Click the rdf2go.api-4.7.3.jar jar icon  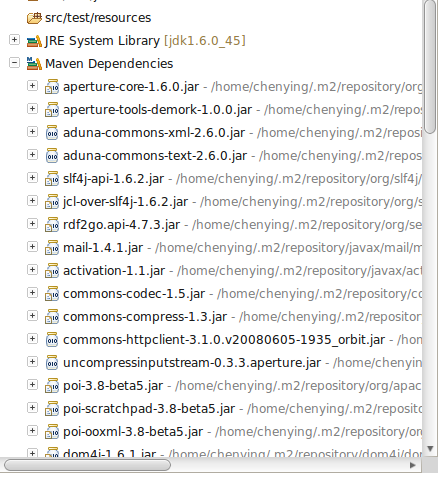tap(52, 225)
